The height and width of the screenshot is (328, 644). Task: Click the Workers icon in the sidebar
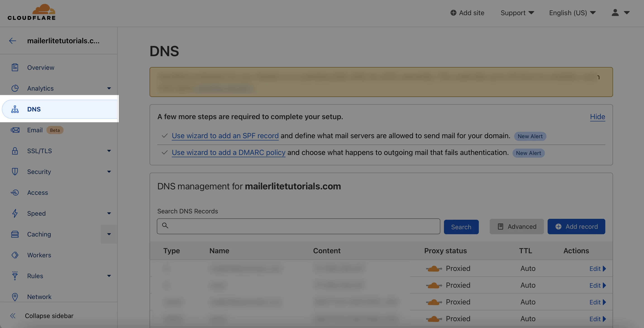click(15, 255)
